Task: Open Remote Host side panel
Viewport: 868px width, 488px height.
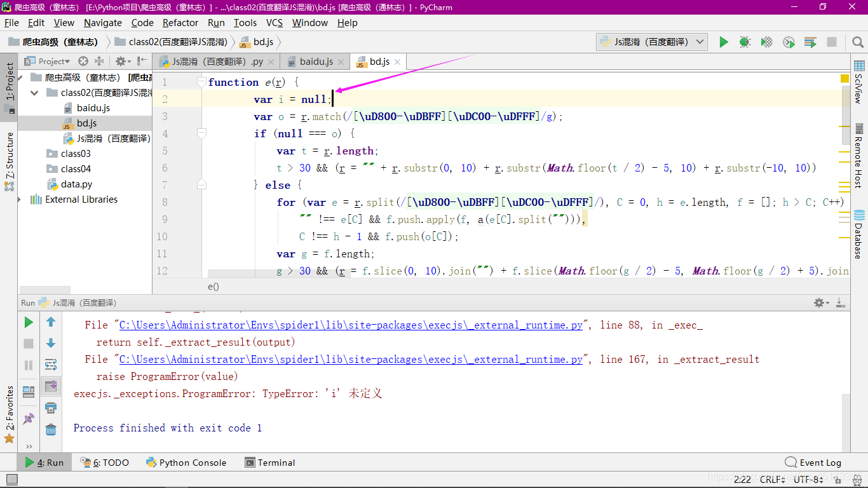Action: click(x=859, y=156)
